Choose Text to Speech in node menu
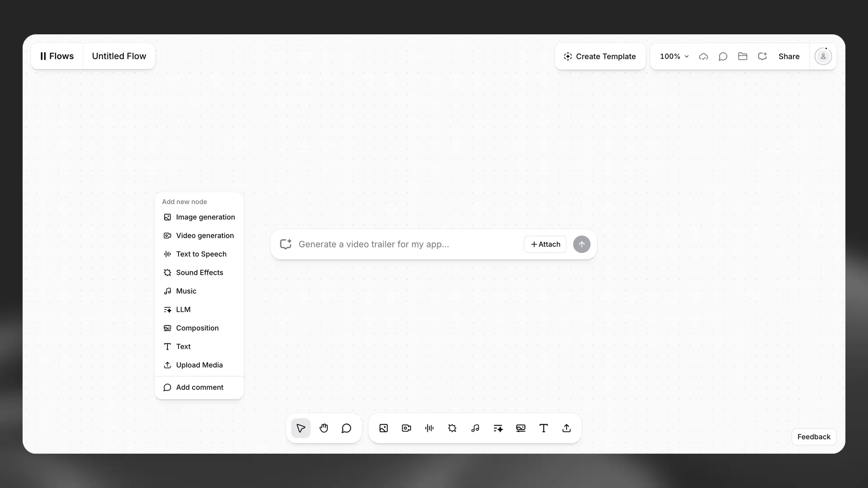 tap(199, 254)
